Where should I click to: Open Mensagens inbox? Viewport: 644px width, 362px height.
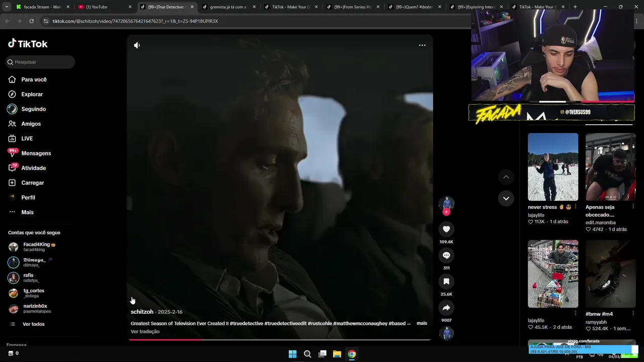tap(30, 153)
